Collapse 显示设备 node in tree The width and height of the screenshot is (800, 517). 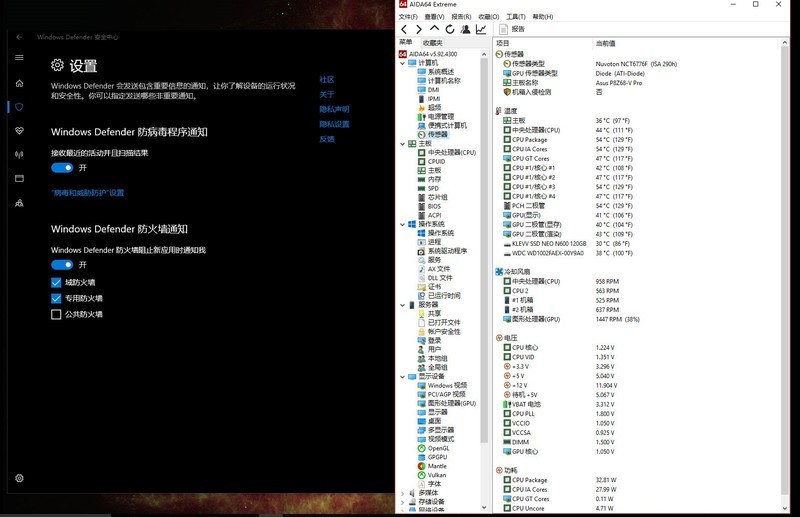point(403,377)
